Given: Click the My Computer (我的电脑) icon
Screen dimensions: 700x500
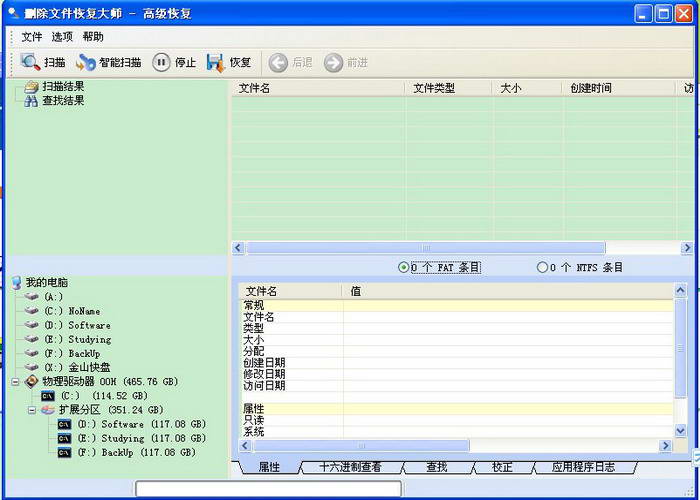Looking at the screenshot, I should pos(17,282).
